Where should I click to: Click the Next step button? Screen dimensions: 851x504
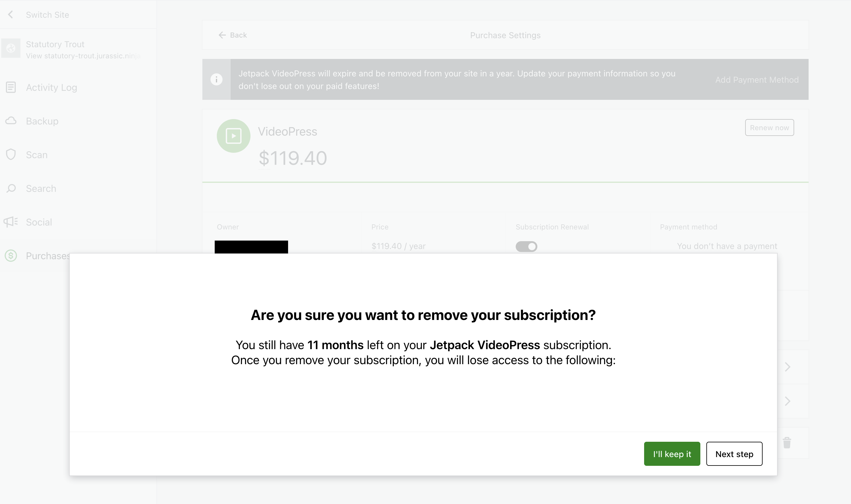click(734, 454)
